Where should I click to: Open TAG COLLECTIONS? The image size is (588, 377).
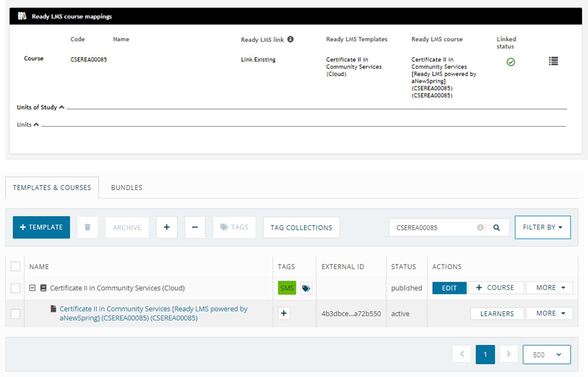pos(301,227)
